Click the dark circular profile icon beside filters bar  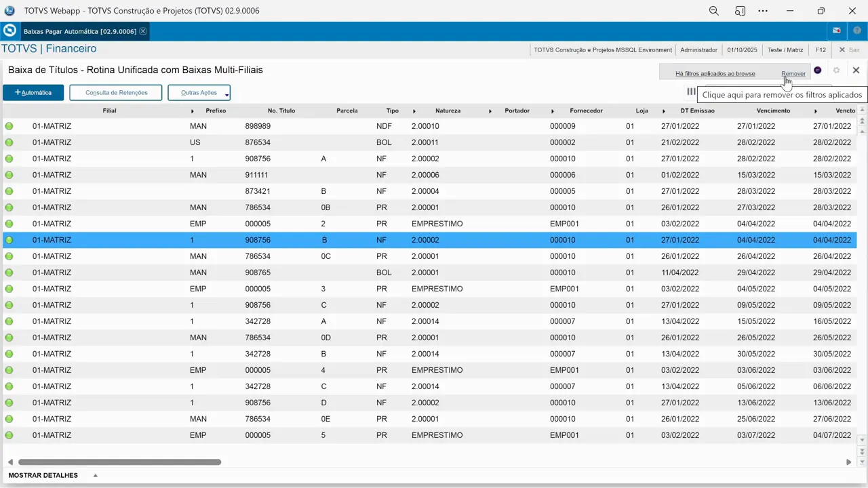817,70
